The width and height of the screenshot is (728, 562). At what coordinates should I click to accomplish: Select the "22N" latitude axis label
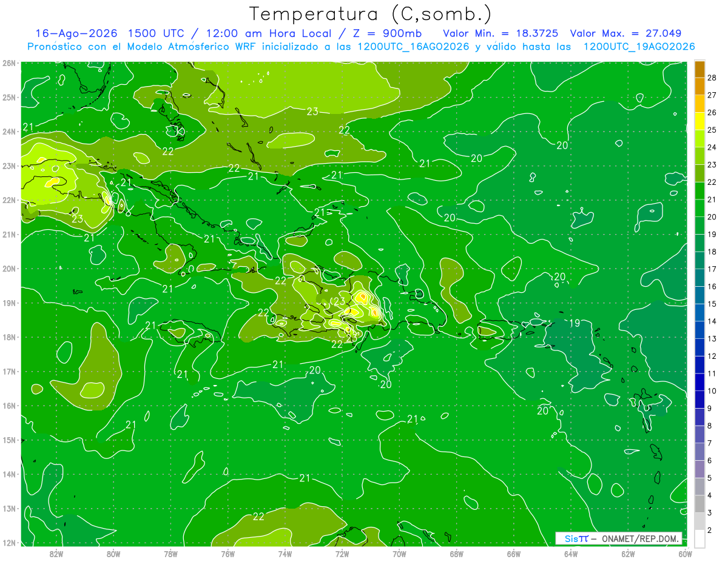tap(9, 200)
